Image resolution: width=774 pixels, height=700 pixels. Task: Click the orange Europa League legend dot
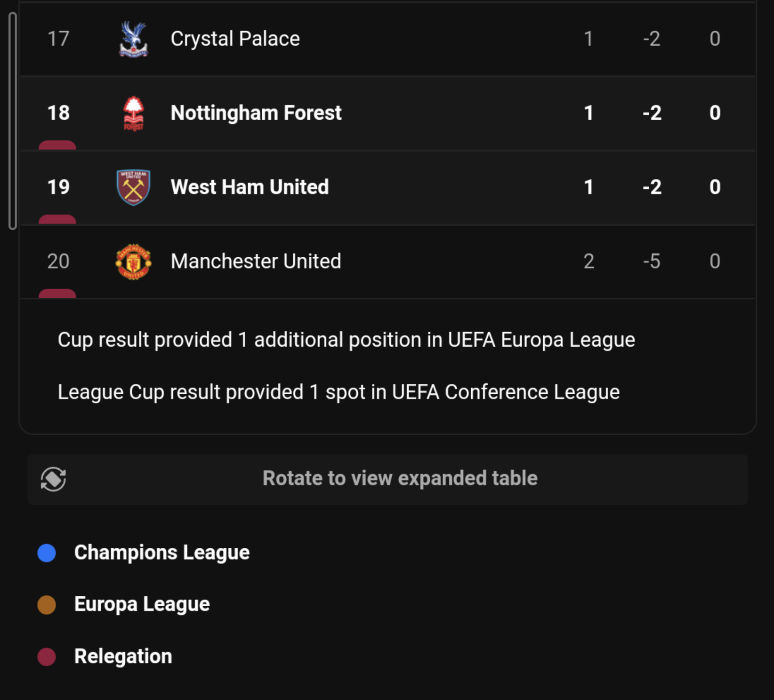[x=47, y=604]
